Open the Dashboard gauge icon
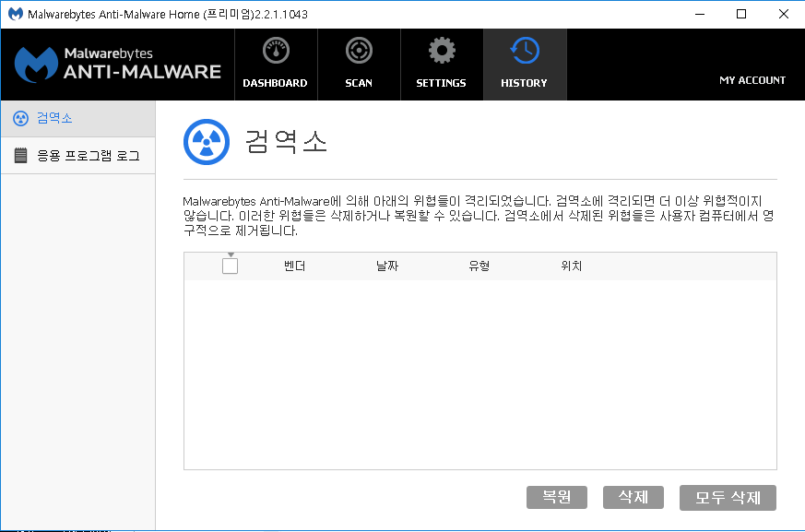 point(277,51)
